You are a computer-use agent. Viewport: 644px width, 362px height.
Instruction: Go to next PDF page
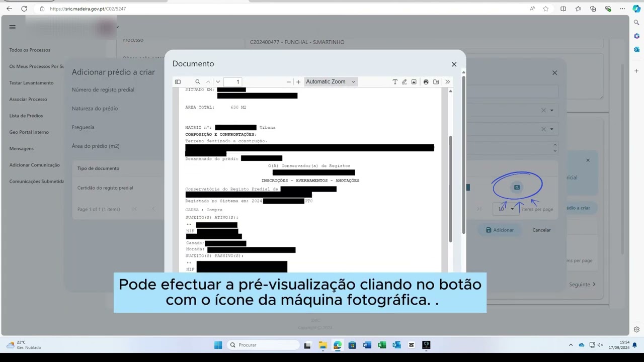[218, 82]
